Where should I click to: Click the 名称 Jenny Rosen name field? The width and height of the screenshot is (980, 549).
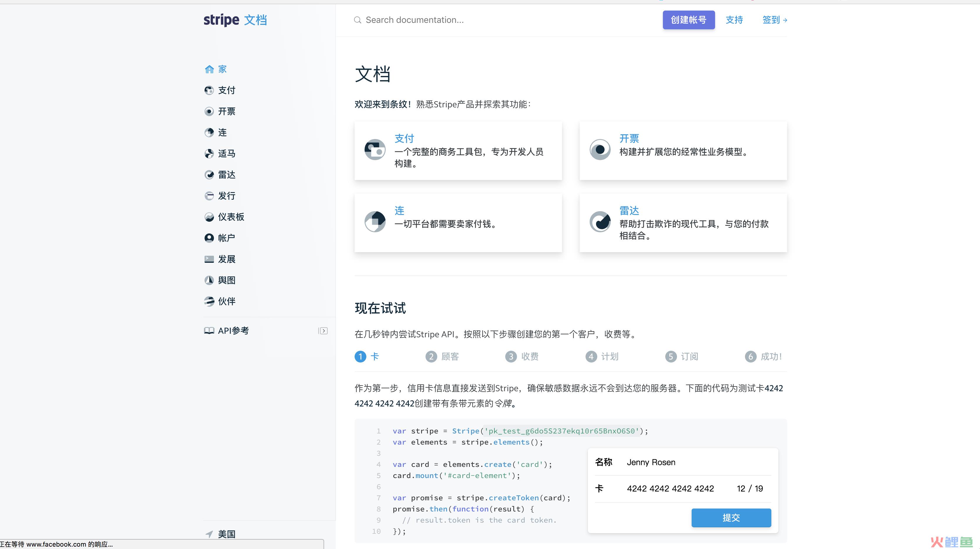click(683, 462)
